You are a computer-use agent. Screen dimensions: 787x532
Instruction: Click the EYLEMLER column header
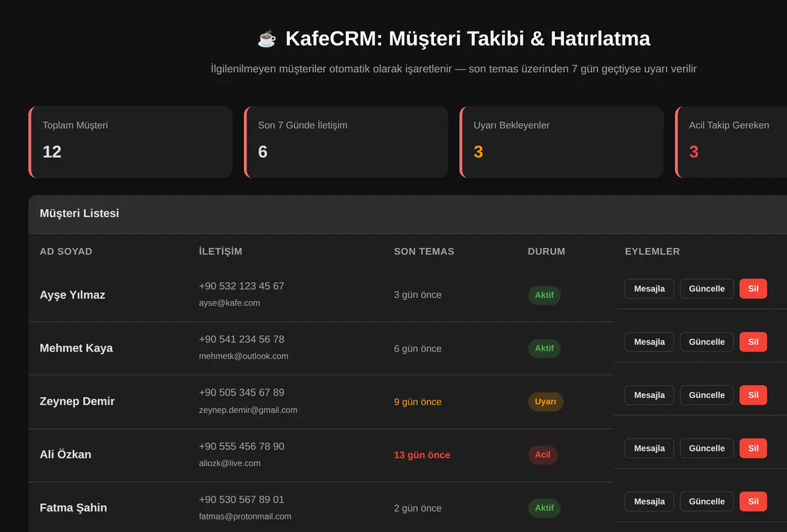653,251
